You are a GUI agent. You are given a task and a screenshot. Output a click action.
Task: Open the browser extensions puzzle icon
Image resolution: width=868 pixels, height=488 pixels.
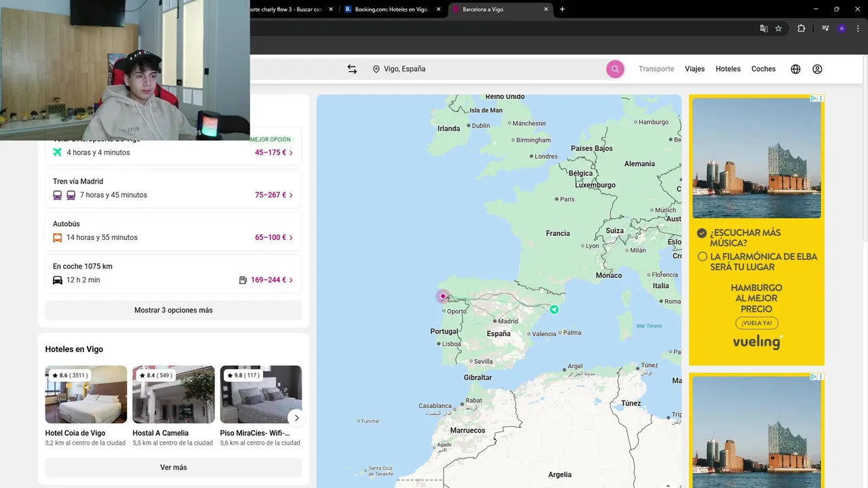point(801,28)
